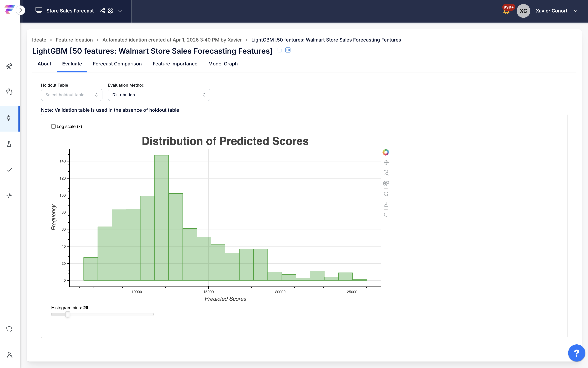Select the shield security icon in sidebar
Image resolution: width=588 pixels, height=368 pixels.
tap(9, 329)
